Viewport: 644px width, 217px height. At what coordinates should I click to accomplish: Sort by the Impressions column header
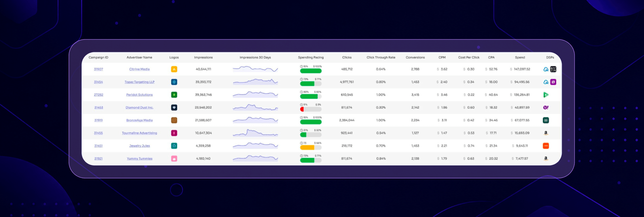coord(203,57)
